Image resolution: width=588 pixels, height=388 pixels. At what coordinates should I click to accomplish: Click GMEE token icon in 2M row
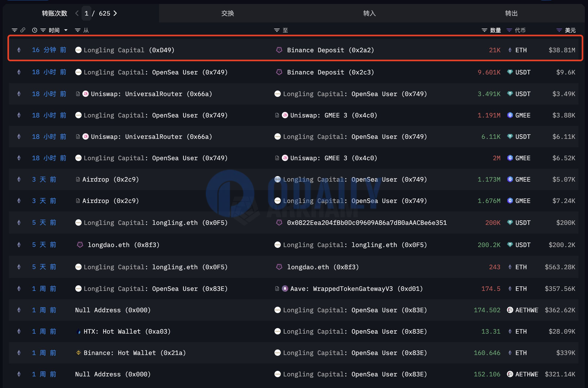(510, 158)
